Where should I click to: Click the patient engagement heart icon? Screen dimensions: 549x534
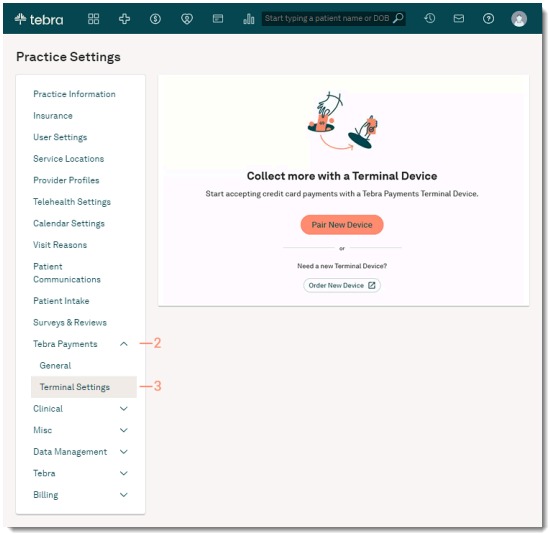coord(187,19)
